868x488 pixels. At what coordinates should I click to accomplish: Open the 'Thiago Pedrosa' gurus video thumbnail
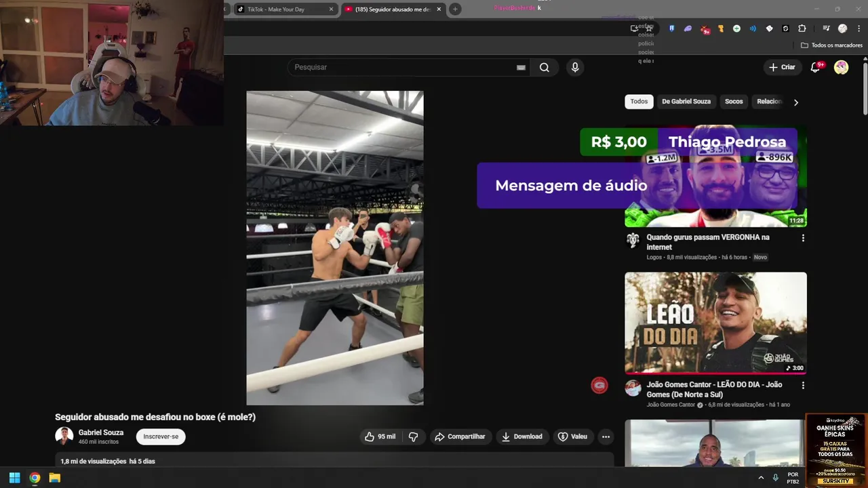click(715, 177)
